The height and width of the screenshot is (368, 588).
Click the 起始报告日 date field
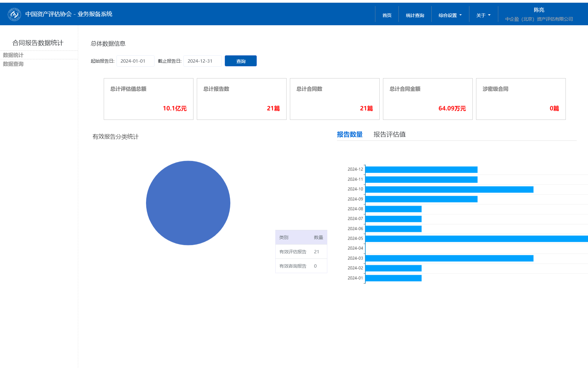pyautogui.click(x=135, y=61)
